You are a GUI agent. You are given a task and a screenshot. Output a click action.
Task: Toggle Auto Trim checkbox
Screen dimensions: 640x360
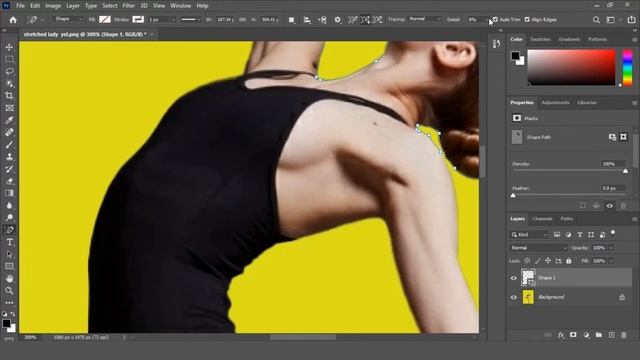496,20
